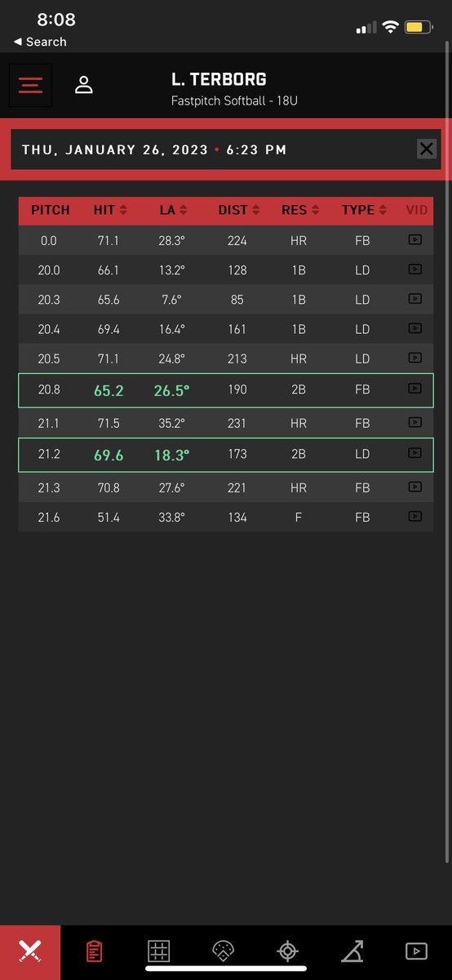Play video for pitch 21.3 row
Viewport: 452px width, 980px height.
[x=415, y=487]
